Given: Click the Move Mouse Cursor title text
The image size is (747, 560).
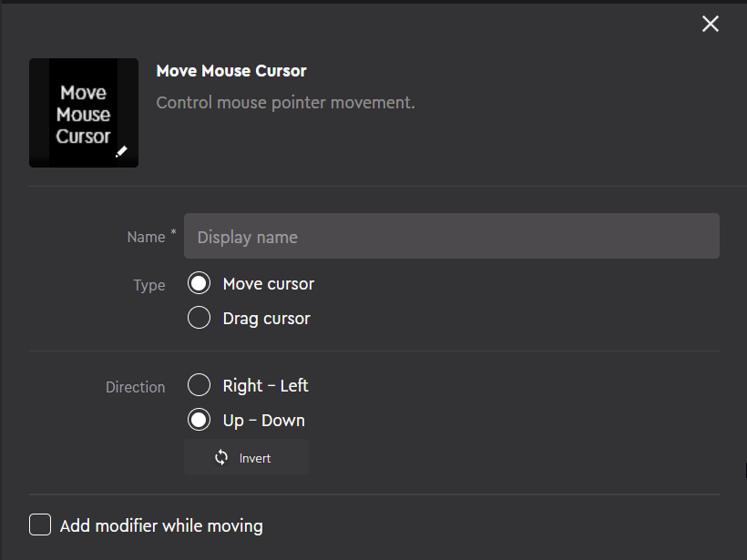Looking at the screenshot, I should [x=230, y=70].
